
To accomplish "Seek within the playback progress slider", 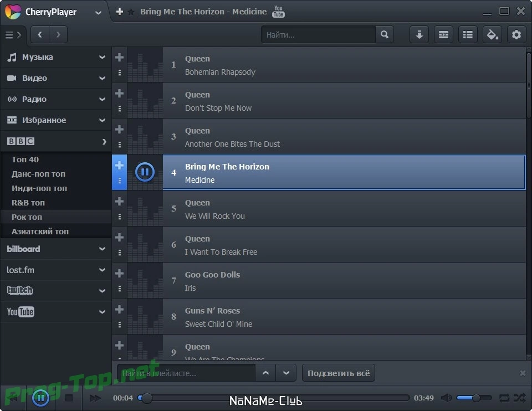I will coord(273,398).
